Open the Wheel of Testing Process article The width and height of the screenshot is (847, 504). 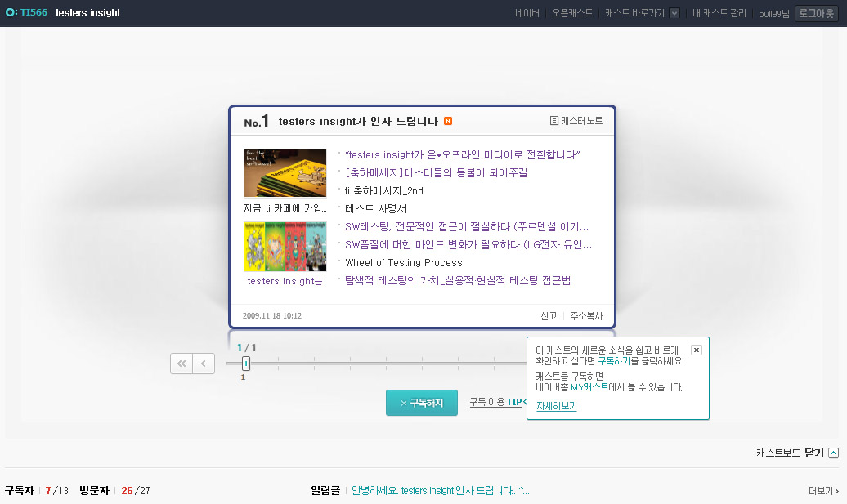pyautogui.click(x=403, y=263)
